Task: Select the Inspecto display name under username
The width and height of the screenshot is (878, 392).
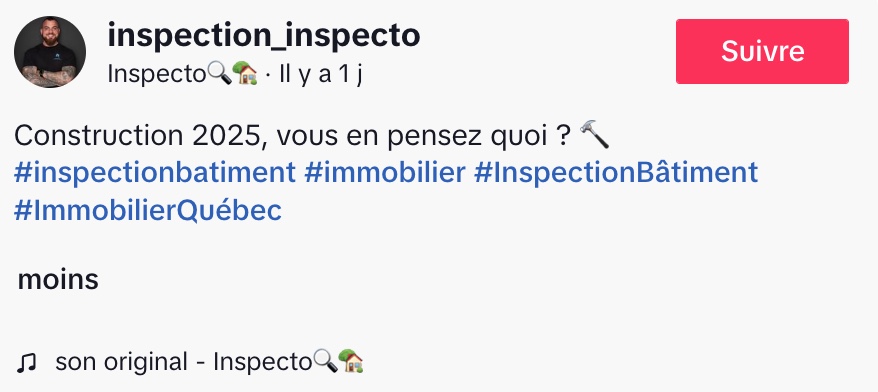Action: click(157, 74)
